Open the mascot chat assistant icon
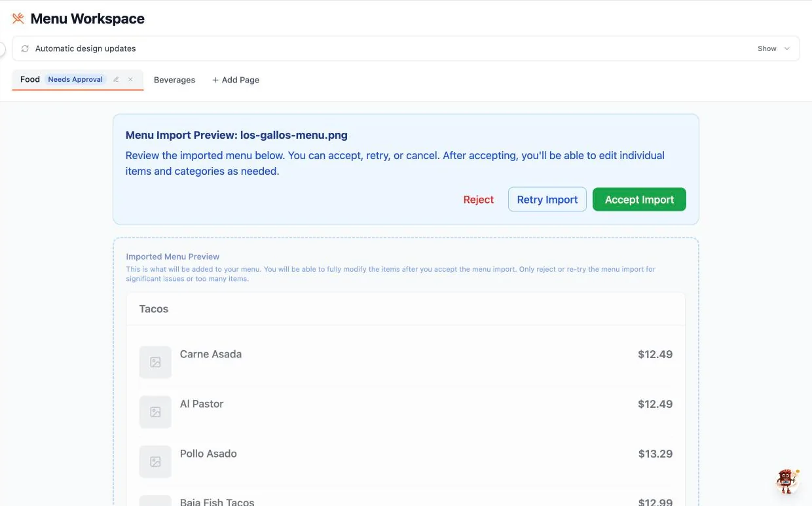This screenshot has height=506, width=812. [786, 481]
